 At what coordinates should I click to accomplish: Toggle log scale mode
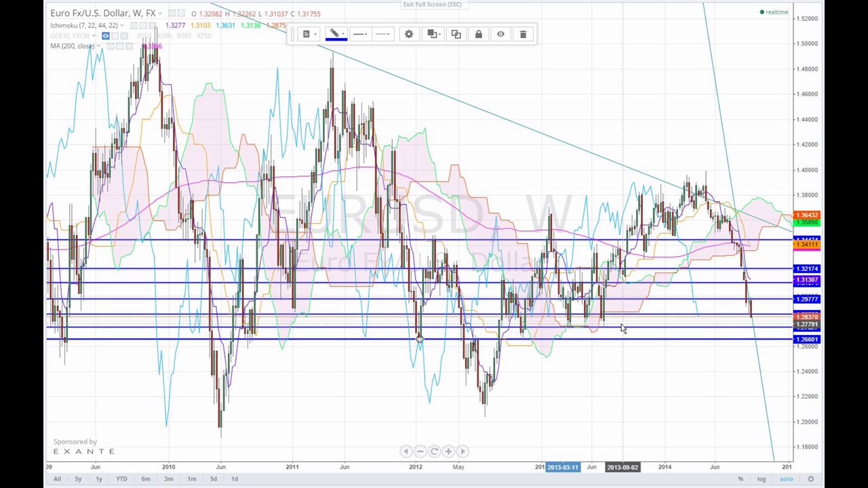762,479
